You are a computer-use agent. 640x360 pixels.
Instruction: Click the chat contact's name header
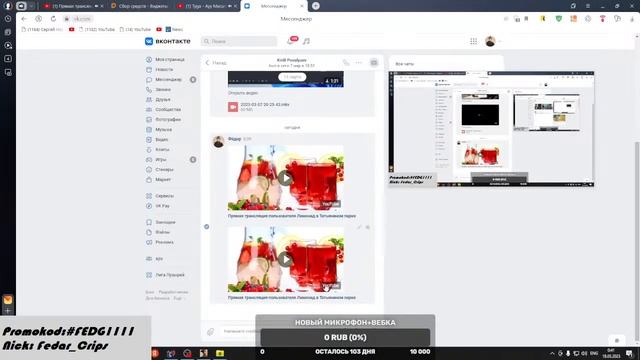coord(291,60)
